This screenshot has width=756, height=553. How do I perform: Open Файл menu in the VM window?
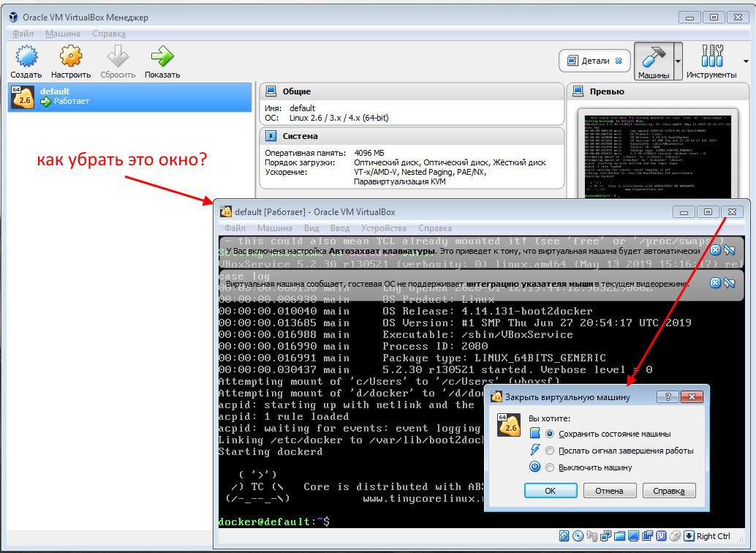[x=235, y=228]
